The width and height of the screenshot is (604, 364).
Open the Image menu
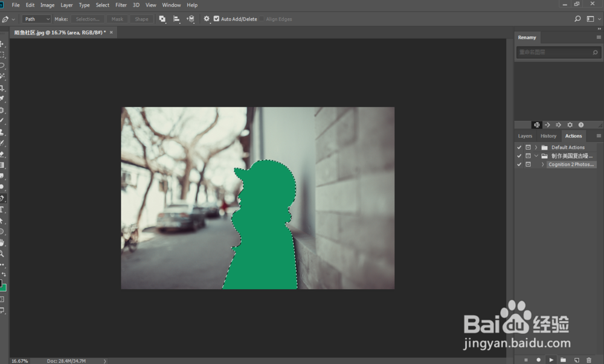tap(47, 5)
